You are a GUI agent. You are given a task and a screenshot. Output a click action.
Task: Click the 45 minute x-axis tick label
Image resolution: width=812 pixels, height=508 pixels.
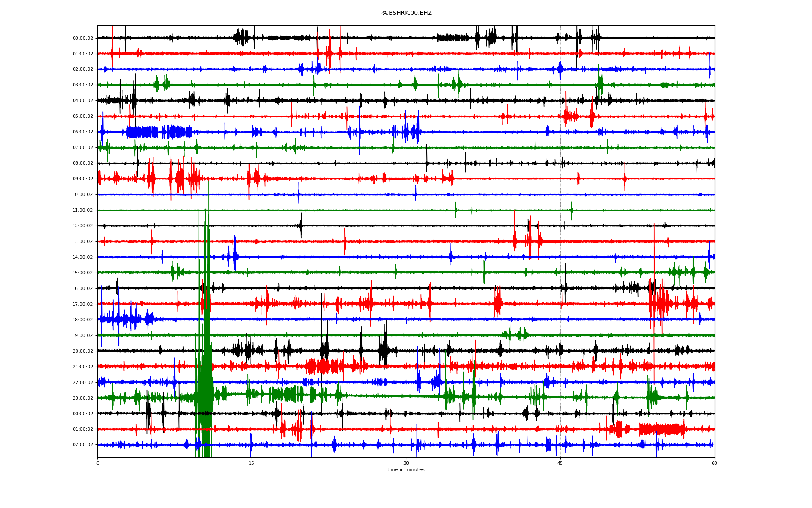560,463
